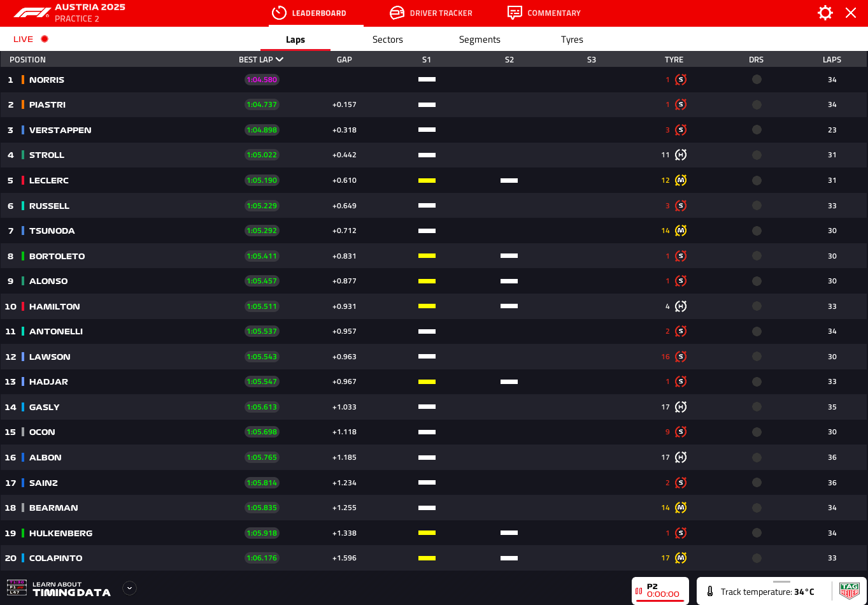868x605 pixels.
Task: Click the Driver Tracker helmet icon
Action: pos(397,13)
